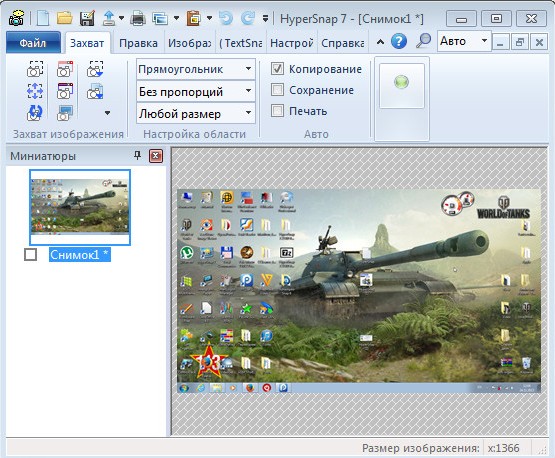Open the Прямоугольник shape dropdown

[x=195, y=69]
